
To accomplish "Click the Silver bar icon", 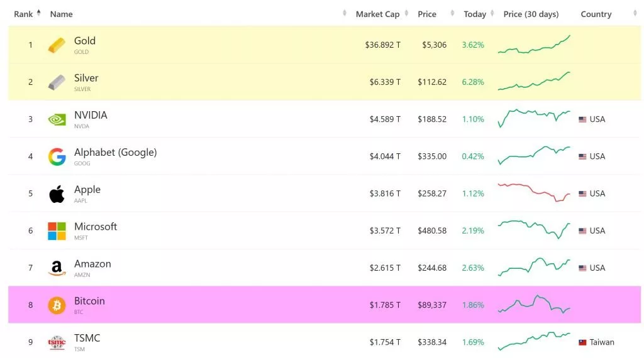I will coord(57,82).
